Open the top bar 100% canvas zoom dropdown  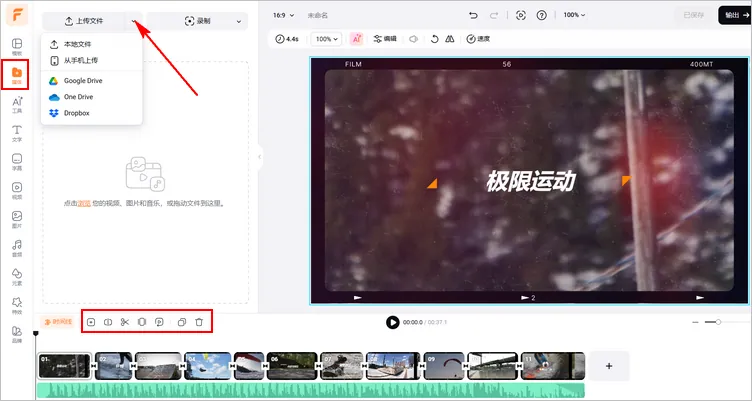tap(574, 15)
